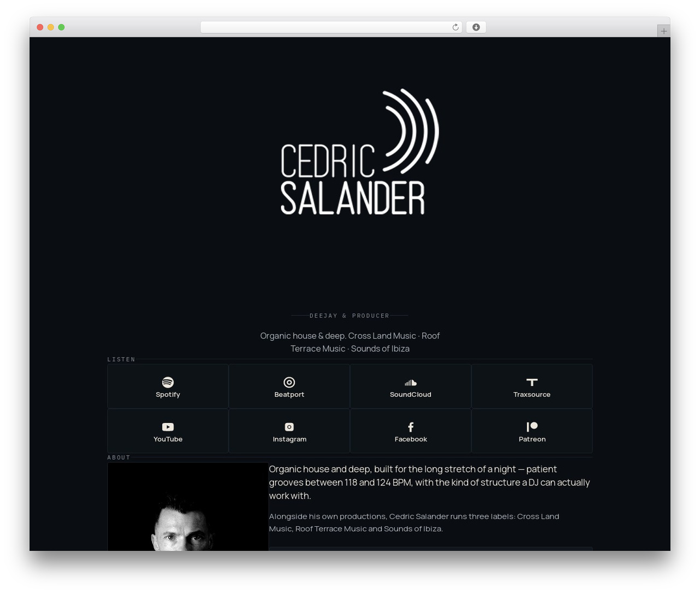This screenshot has width=700, height=593.
Task: Open the artist portrait photo
Action: (x=188, y=507)
